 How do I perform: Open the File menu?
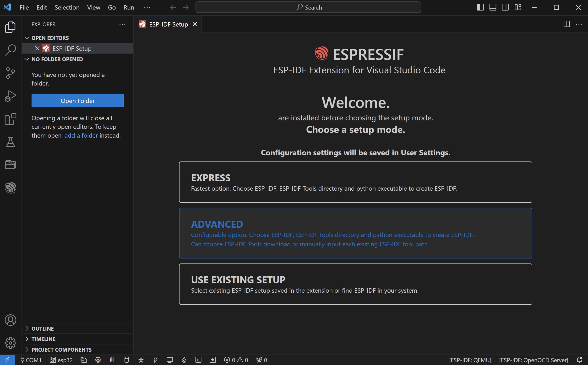click(x=24, y=7)
